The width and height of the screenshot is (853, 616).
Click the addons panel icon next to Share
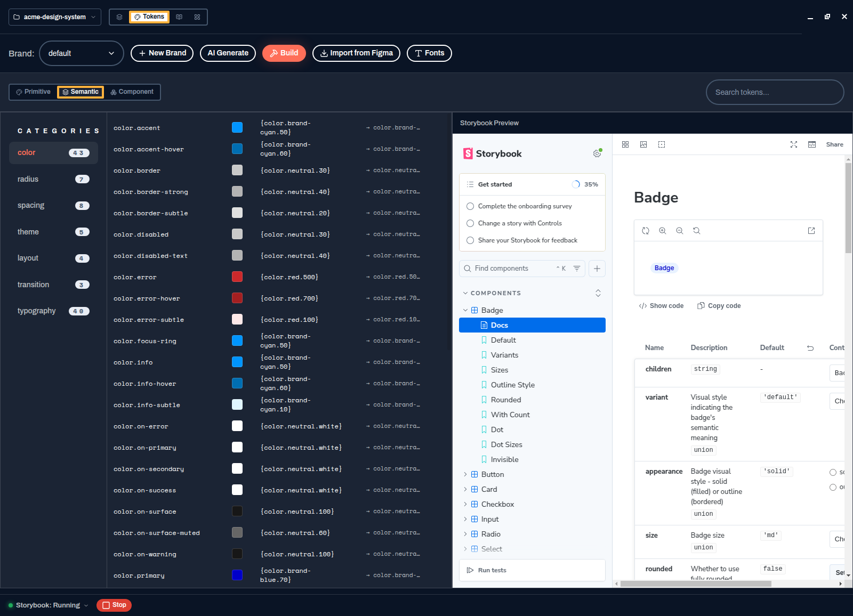click(812, 144)
